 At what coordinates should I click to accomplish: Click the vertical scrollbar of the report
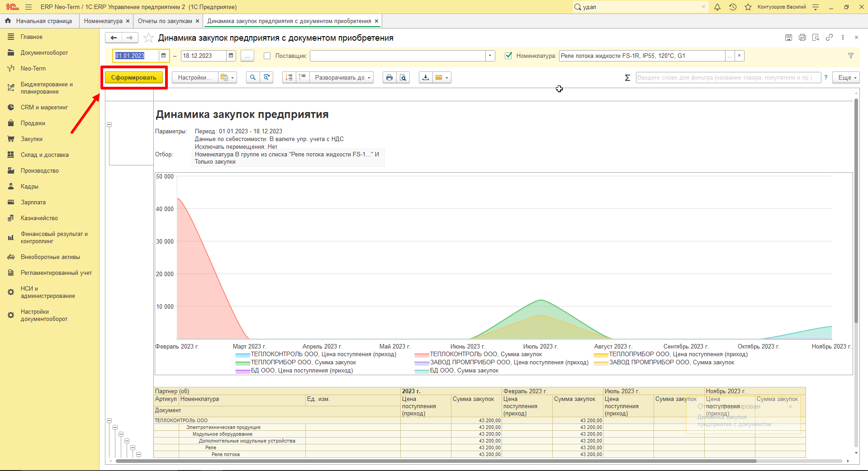tap(856, 210)
